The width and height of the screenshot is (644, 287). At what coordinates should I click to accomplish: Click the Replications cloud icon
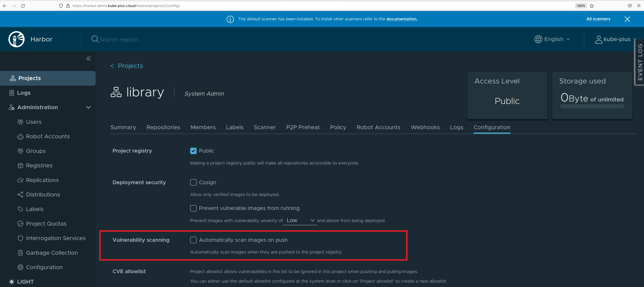(20, 180)
